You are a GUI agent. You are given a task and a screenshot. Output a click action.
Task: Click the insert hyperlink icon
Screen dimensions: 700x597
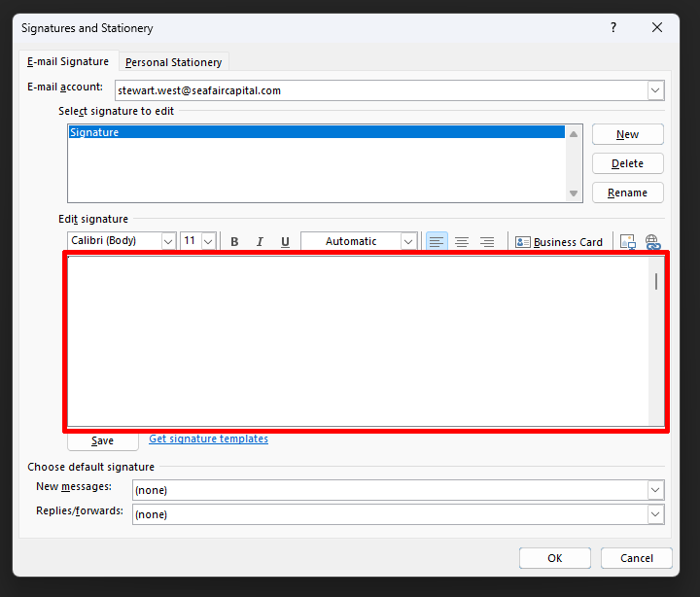(652, 242)
